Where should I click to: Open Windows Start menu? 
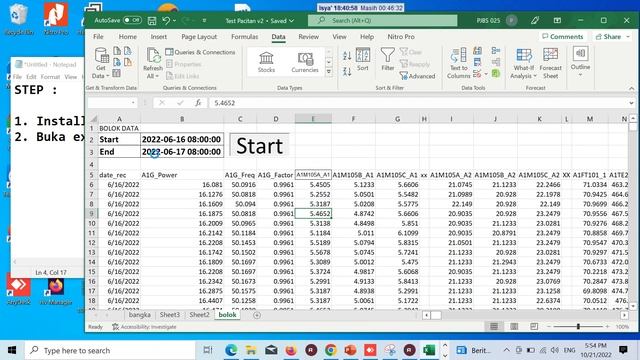[x=12, y=350]
